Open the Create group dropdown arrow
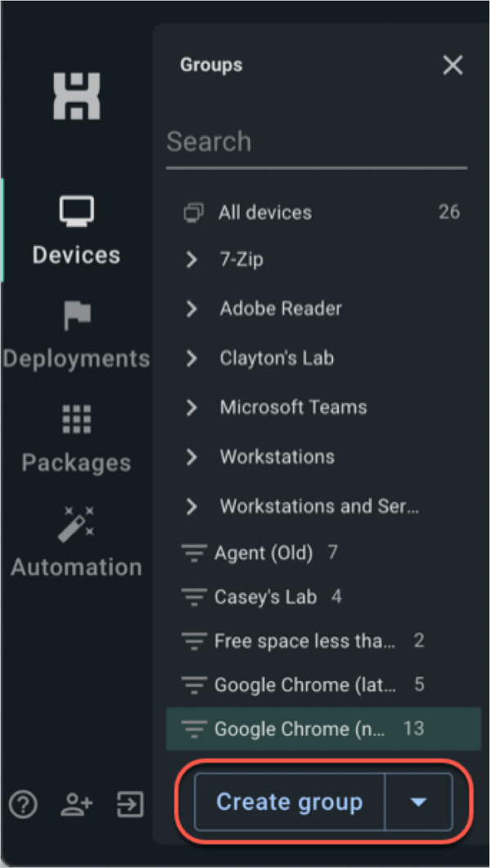 pyautogui.click(x=418, y=802)
